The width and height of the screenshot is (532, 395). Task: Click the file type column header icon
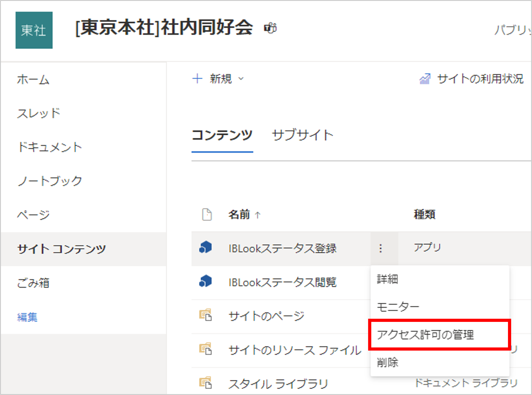click(x=207, y=214)
